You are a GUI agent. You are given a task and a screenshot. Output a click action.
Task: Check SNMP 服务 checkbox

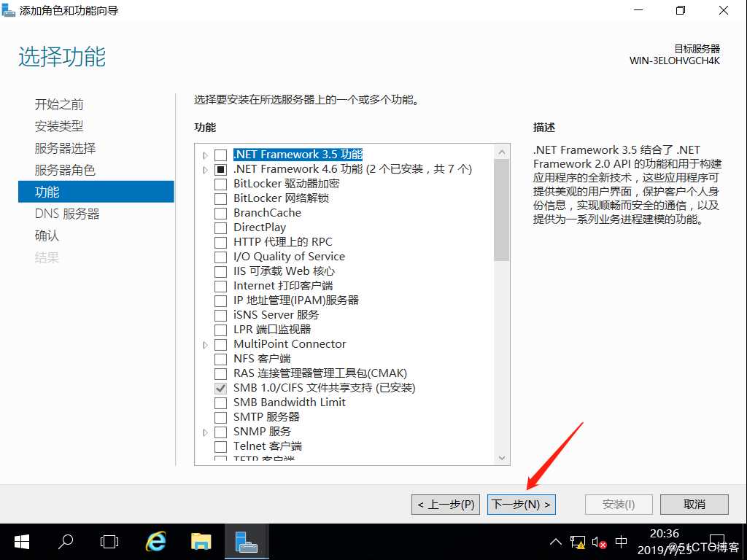(220, 432)
